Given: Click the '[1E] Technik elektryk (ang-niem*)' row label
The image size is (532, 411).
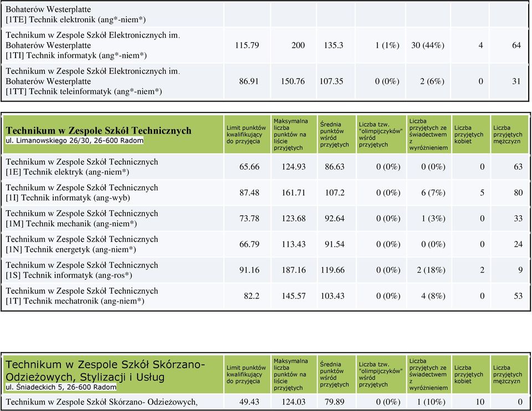Looking at the screenshot, I should pyautogui.click(x=68, y=172).
